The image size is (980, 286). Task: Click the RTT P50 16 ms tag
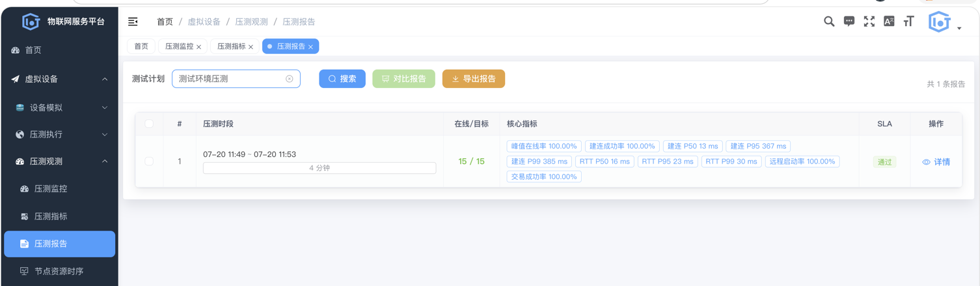point(605,162)
